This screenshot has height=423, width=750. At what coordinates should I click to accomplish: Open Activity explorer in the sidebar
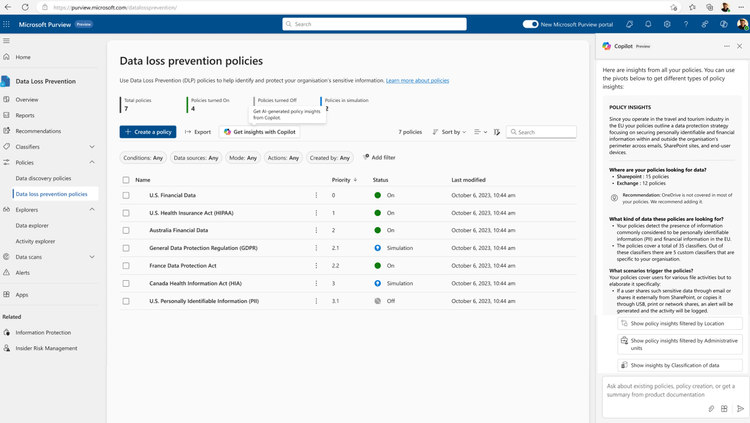pyautogui.click(x=35, y=241)
